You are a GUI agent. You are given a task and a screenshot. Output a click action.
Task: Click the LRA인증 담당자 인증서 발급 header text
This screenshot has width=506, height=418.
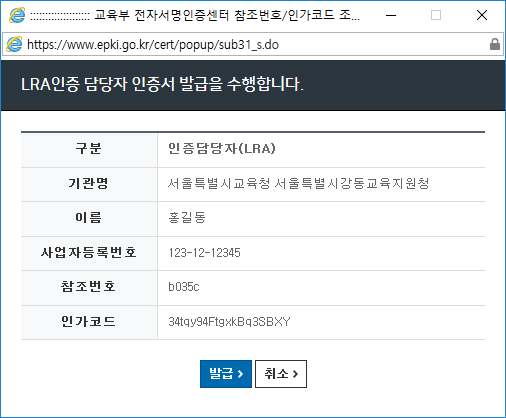pos(162,84)
